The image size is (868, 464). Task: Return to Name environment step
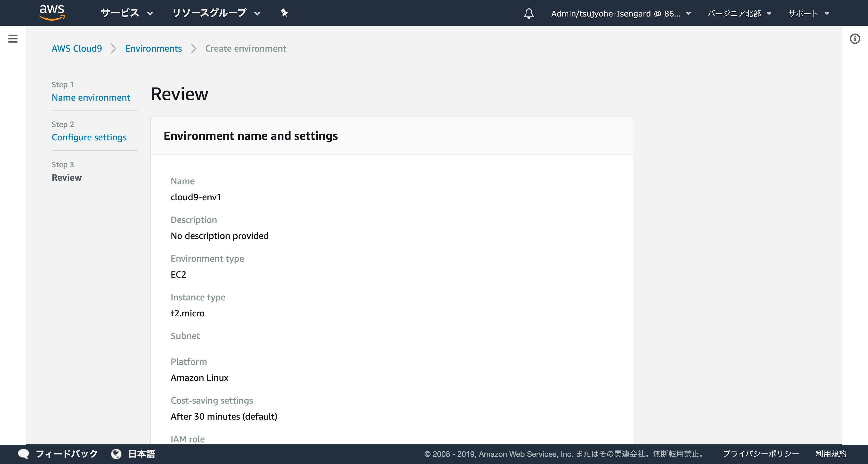coord(91,98)
